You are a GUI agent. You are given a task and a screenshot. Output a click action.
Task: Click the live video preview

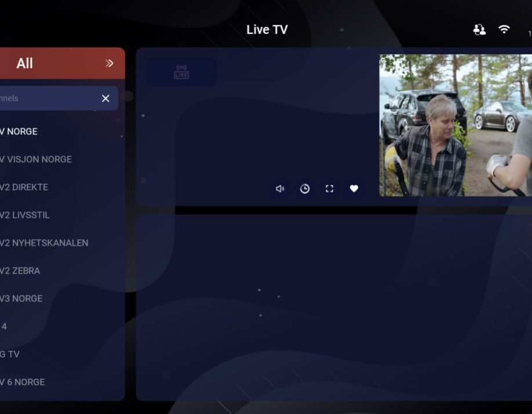456,125
